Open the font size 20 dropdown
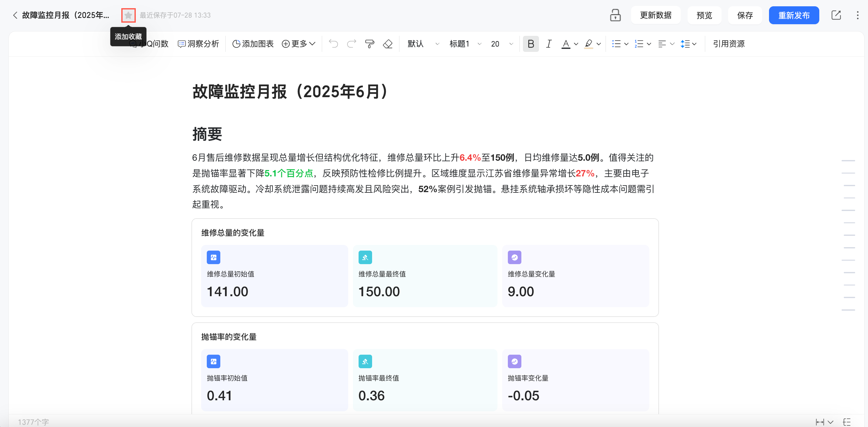 coord(502,44)
